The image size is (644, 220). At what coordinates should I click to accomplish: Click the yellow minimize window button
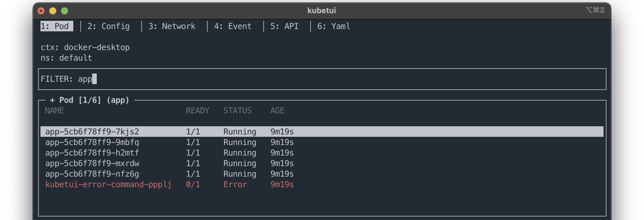tap(53, 11)
